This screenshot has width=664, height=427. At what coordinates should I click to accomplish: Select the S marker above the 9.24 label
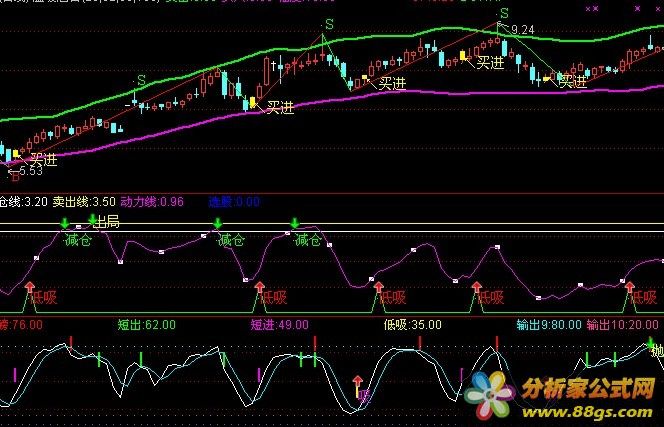(504, 14)
